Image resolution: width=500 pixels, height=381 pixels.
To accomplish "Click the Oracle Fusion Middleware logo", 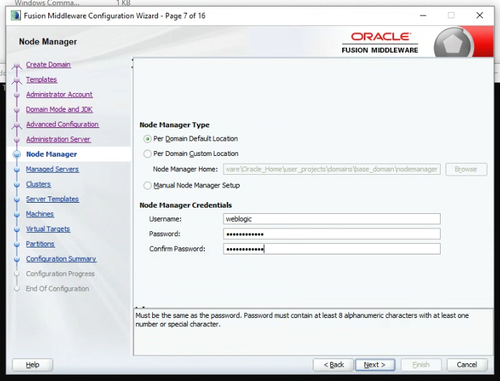I will click(380, 43).
